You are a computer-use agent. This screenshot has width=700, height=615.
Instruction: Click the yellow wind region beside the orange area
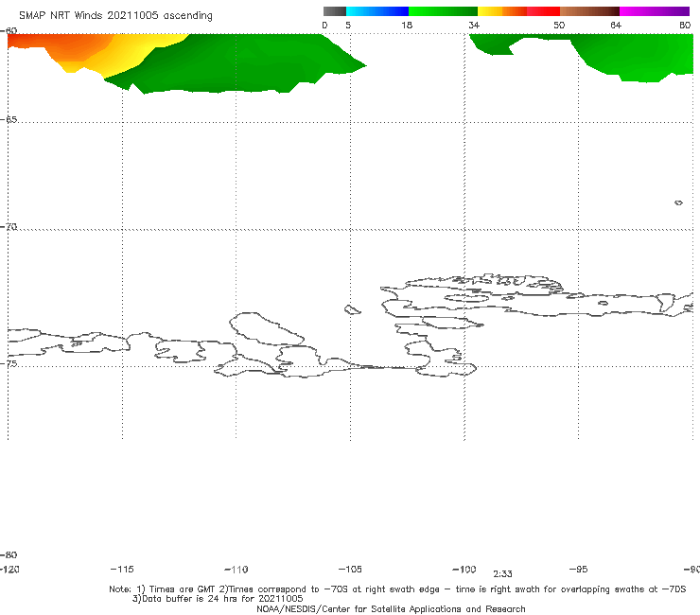(130, 51)
